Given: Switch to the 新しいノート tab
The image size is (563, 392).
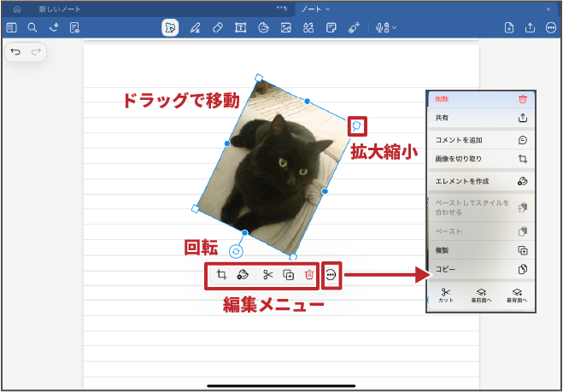Looking at the screenshot, I should [x=60, y=9].
